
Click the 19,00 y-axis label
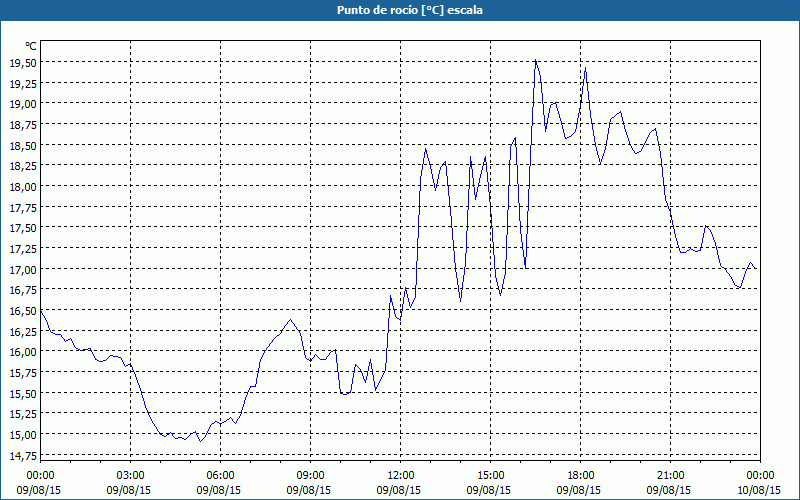(x=23, y=104)
